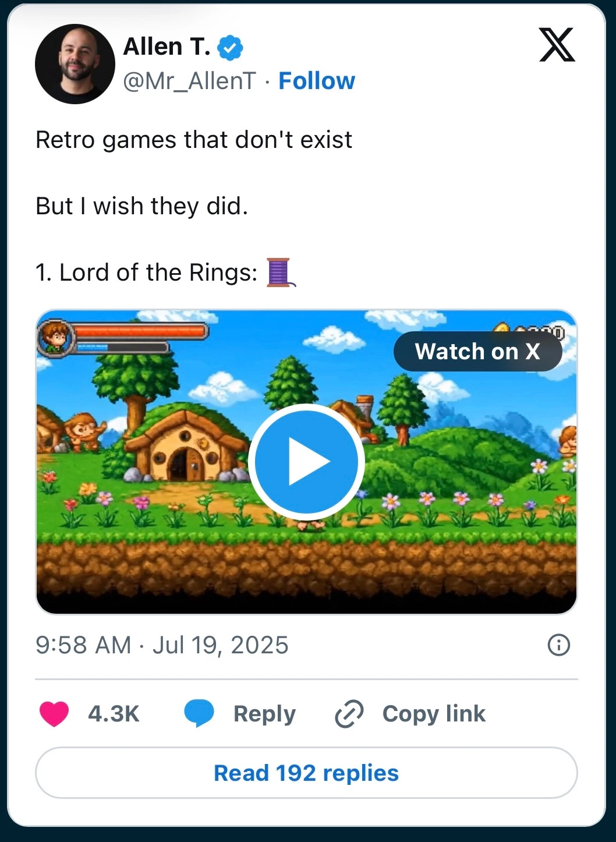Click the Allen T. display name
Image resolution: width=616 pixels, height=842 pixels.
pyautogui.click(x=167, y=47)
